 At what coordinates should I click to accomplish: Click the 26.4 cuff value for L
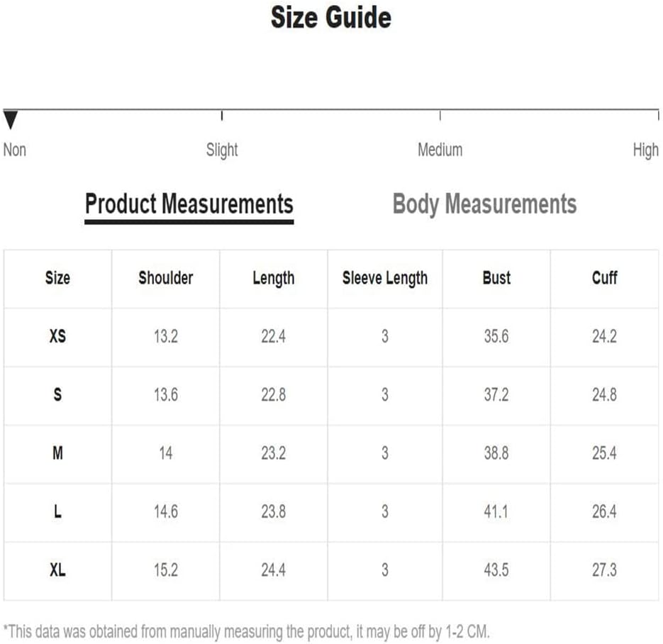click(605, 511)
